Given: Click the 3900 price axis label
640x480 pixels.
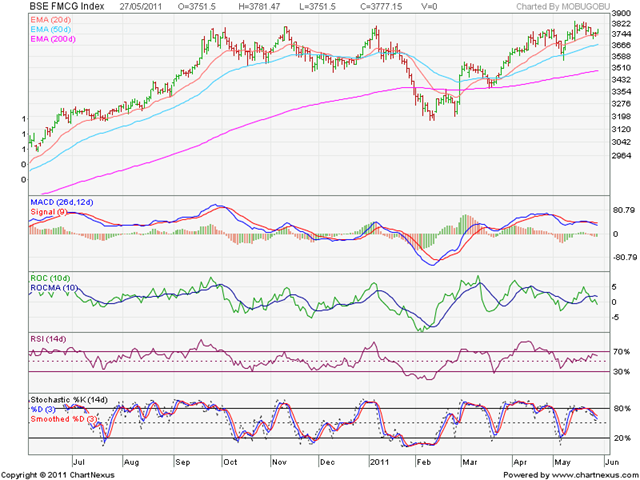Looking at the screenshot, I should tap(622, 14).
